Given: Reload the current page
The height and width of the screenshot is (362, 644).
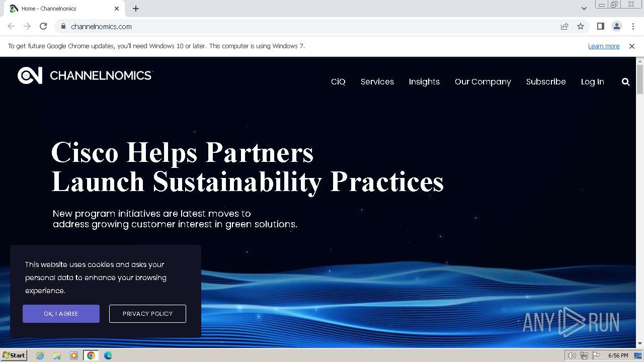Looking at the screenshot, I should 43,26.
